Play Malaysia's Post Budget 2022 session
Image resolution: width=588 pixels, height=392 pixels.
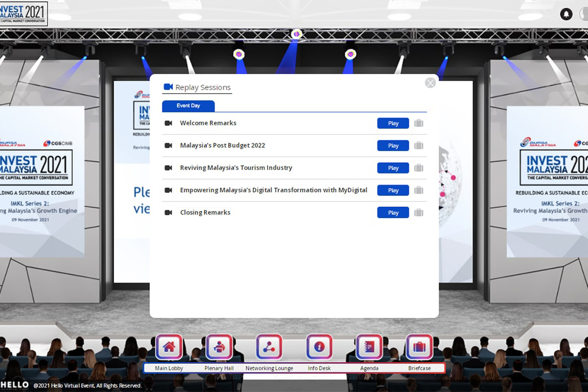click(393, 145)
